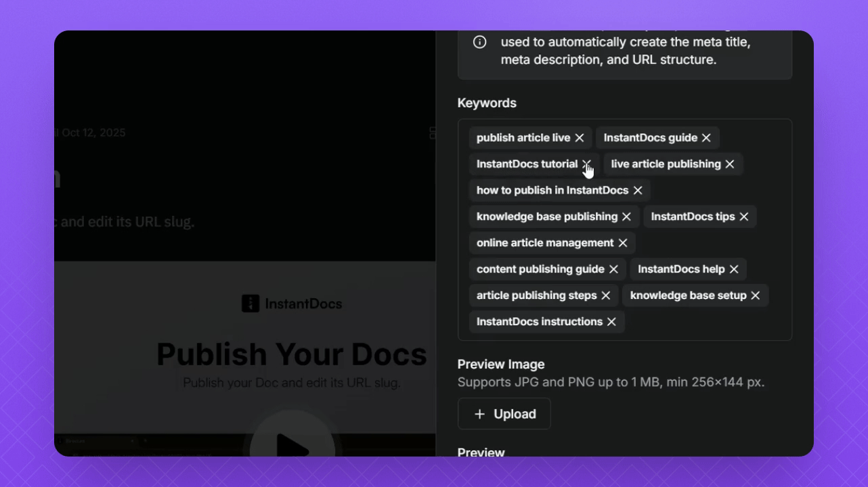Remove 'knowledge base publishing' keyword
Screen dimensions: 868x487
626,217
